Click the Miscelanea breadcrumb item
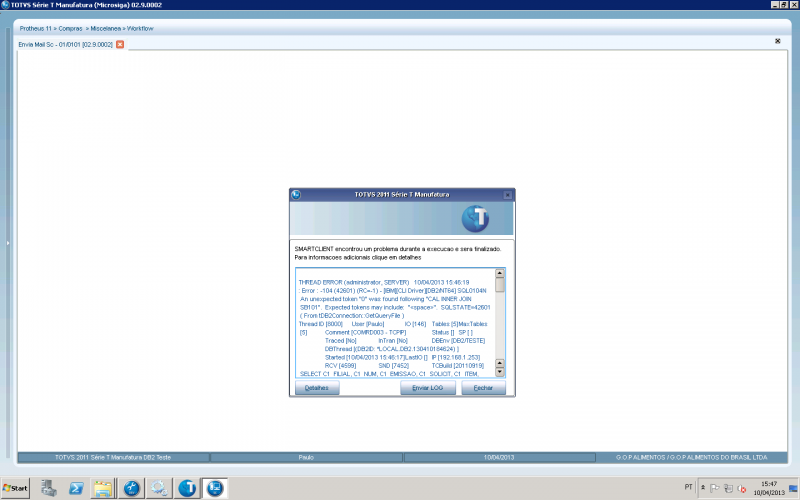800x500 pixels. [x=105, y=29]
